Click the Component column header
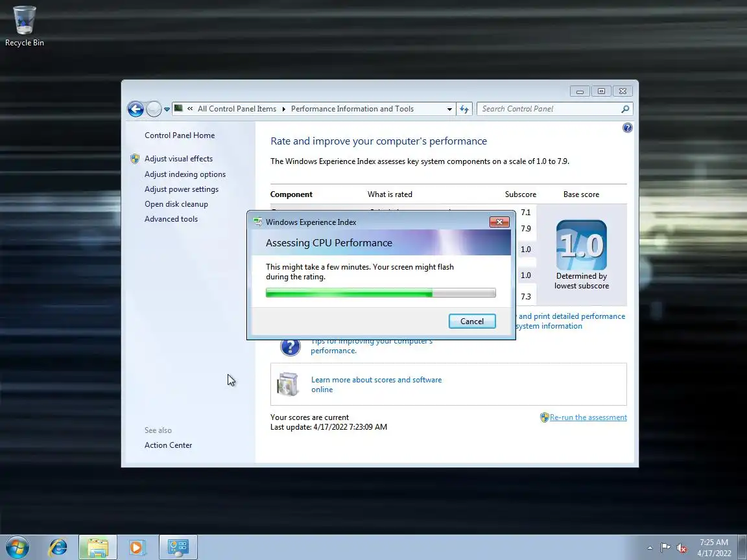The image size is (747, 560). point(291,194)
